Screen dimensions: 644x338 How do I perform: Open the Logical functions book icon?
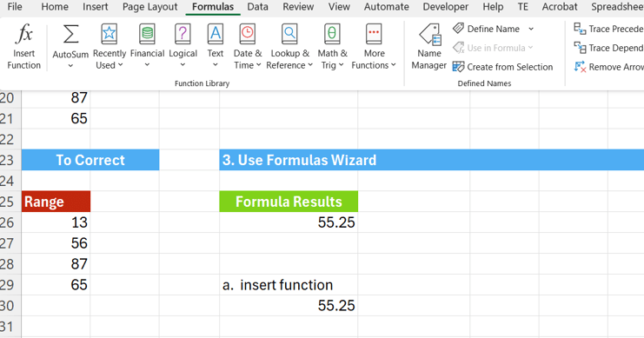click(183, 34)
